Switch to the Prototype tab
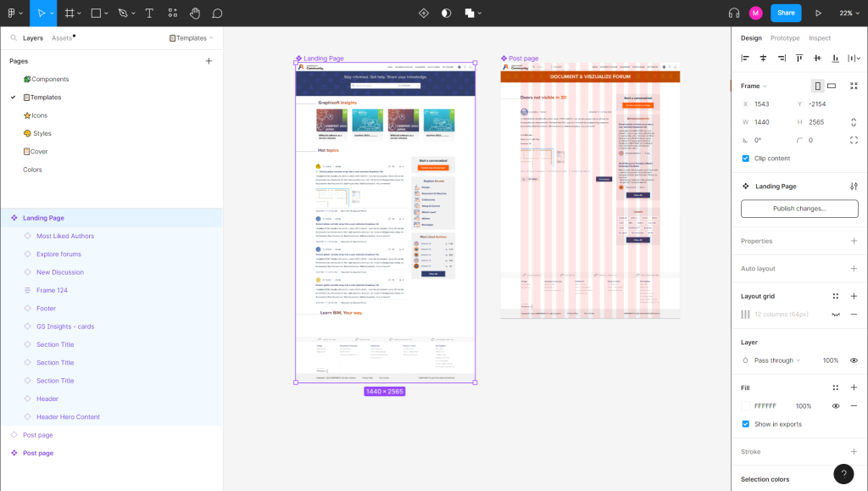The width and height of the screenshot is (868, 491). pos(785,38)
